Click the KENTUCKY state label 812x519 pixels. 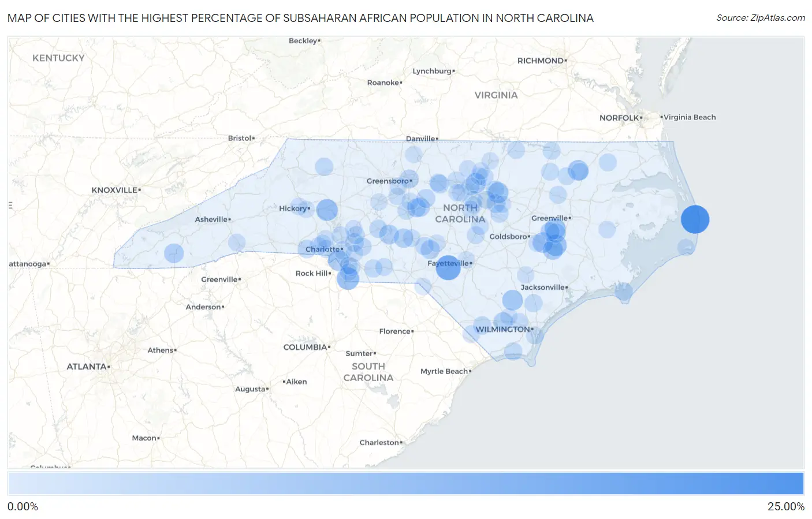[x=58, y=58]
